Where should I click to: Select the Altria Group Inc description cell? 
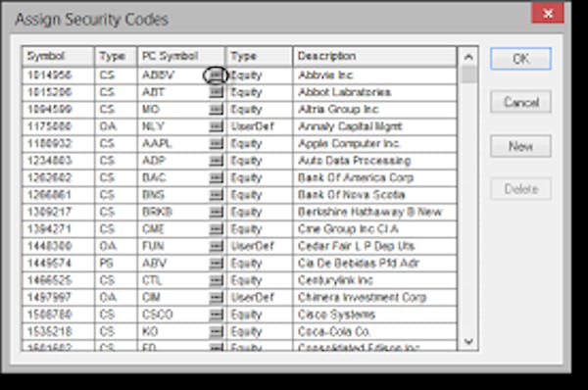coord(375,110)
